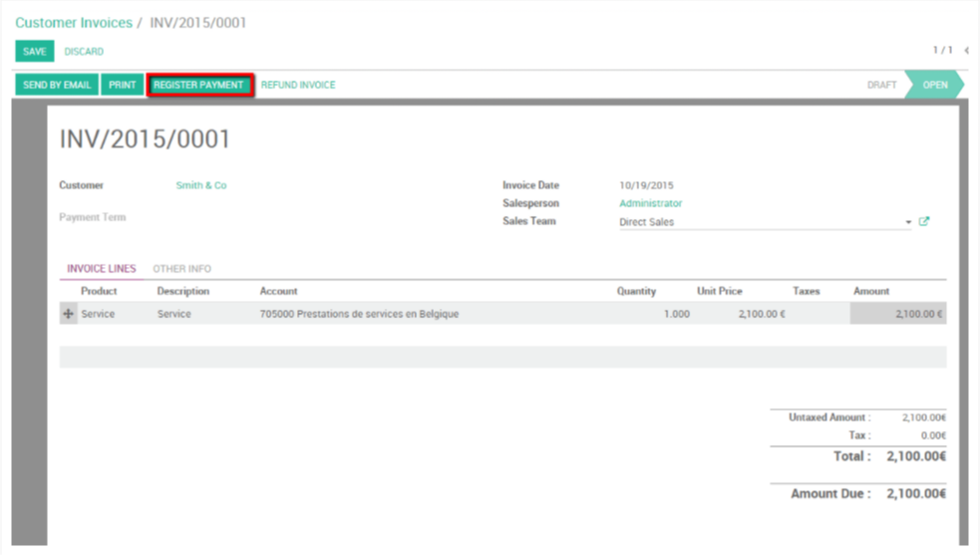The width and height of the screenshot is (980, 555).
Task: Click Register Payment button
Action: click(x=198, y=85)
